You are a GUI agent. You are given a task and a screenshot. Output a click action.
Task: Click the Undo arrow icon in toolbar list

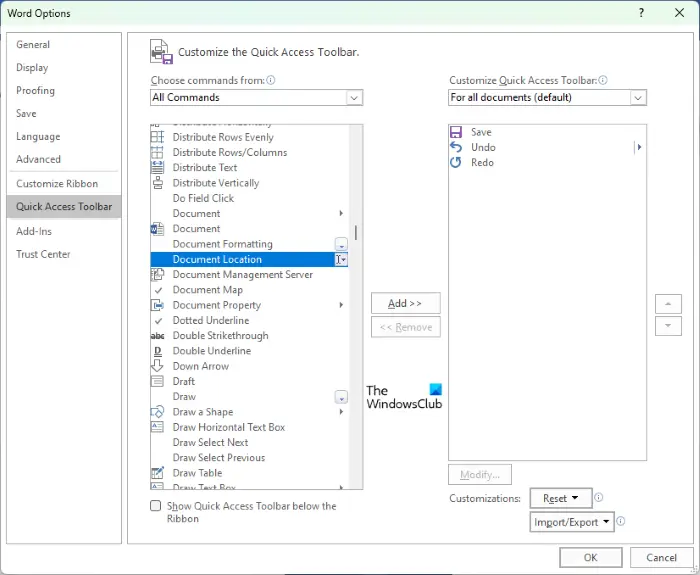pos(456,147)
